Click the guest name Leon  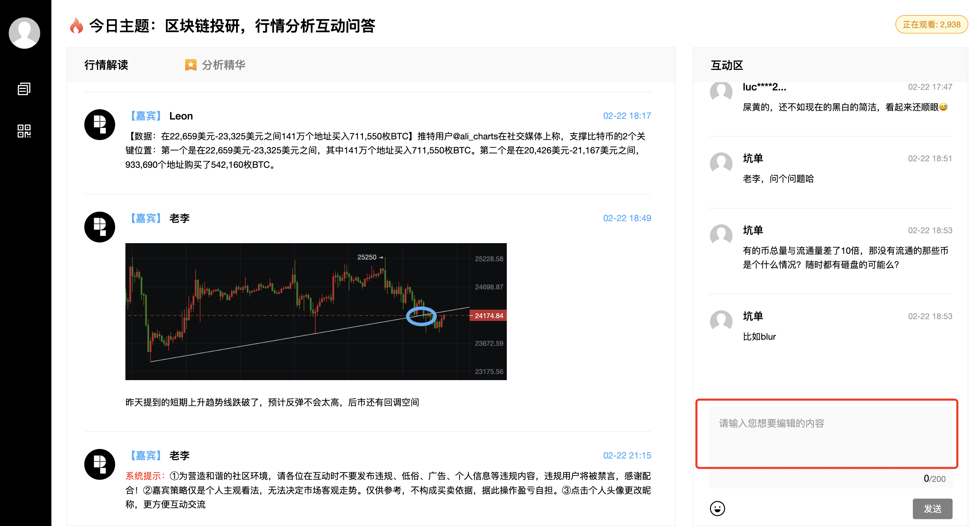[181, 116]
